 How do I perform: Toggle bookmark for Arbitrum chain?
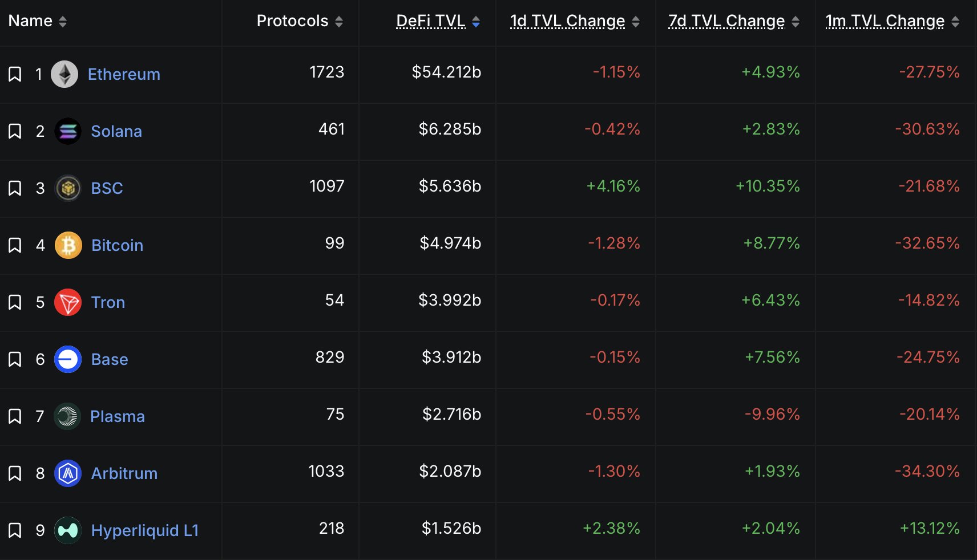point(15,473)
